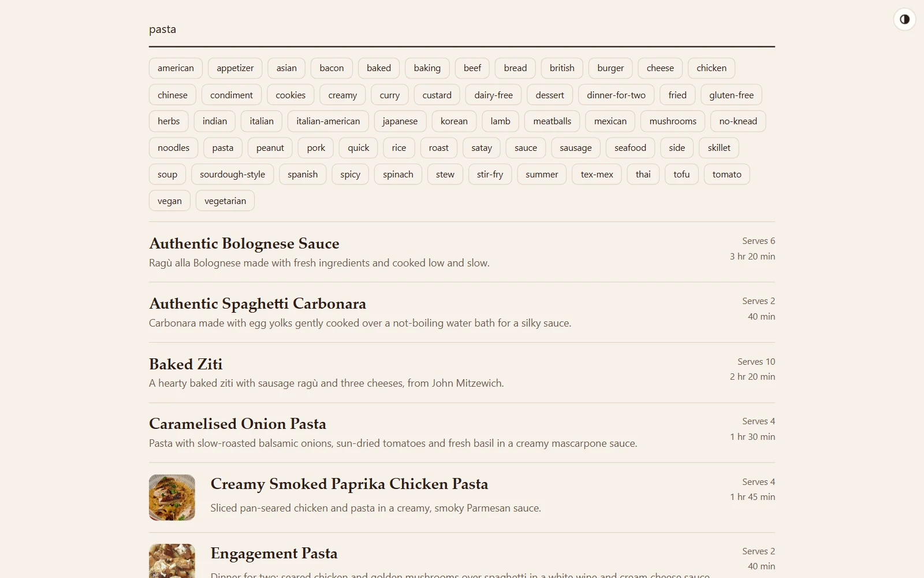Select the 'pasta' tag chip
924x578 pixels.
[x=223, y=148]
